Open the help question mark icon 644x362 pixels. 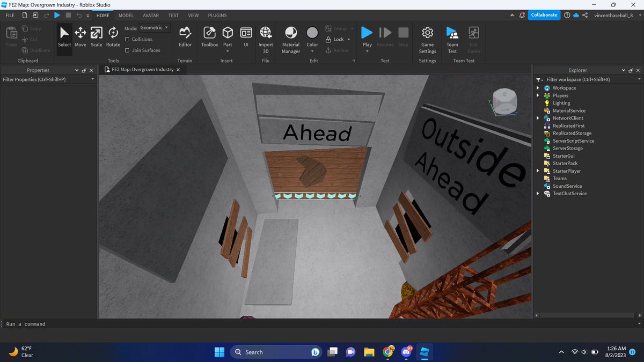click(567, 15)
